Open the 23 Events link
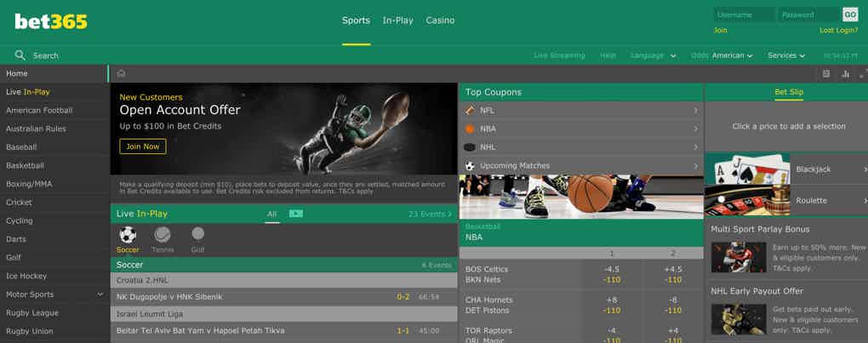The width and height of the screenshot is (868, 343). [x=430, y=214]
